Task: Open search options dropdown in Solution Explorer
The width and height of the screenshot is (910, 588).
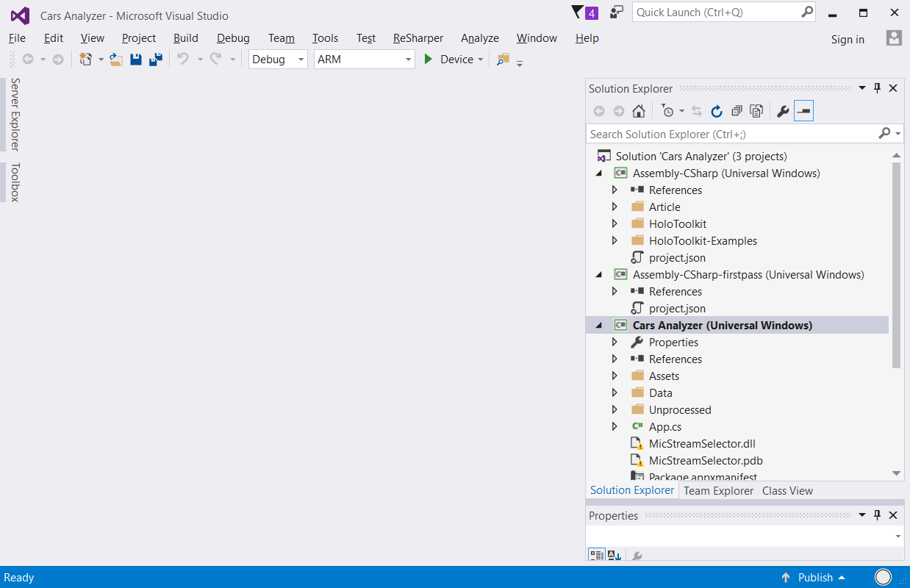Action: coord(900,134)
